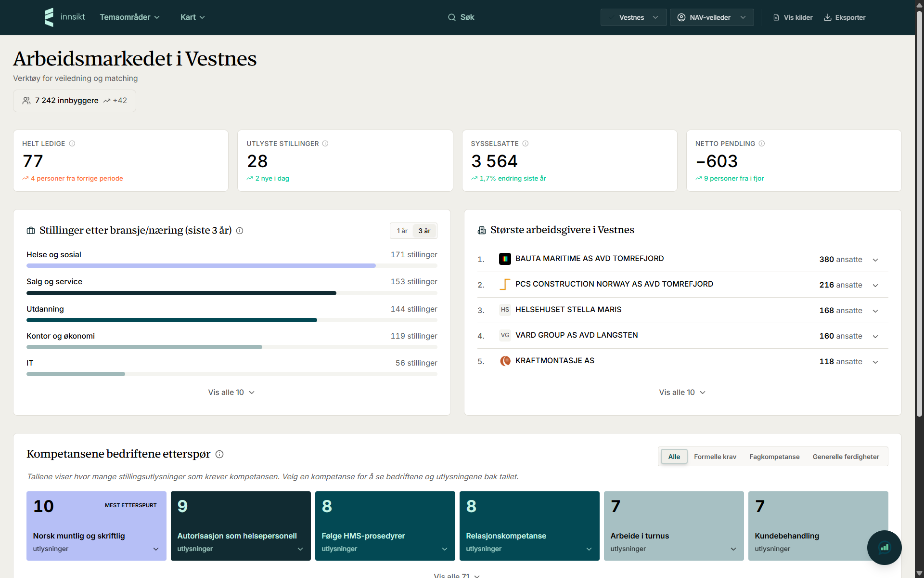Open the Kart menu

click(192, 17)
